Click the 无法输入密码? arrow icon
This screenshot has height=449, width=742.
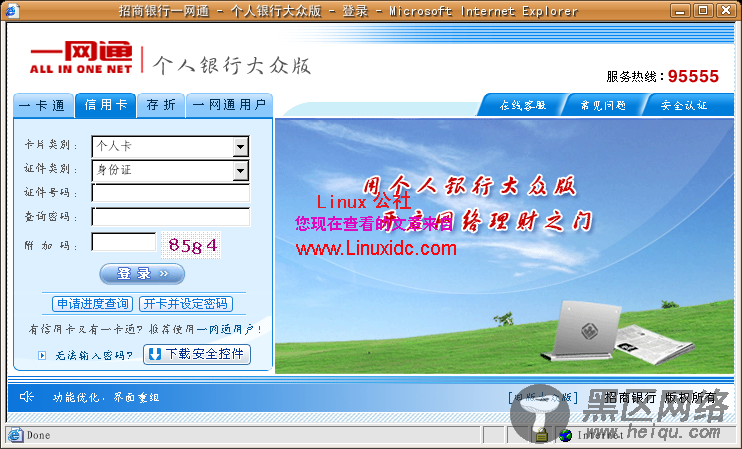click(42, 355)
